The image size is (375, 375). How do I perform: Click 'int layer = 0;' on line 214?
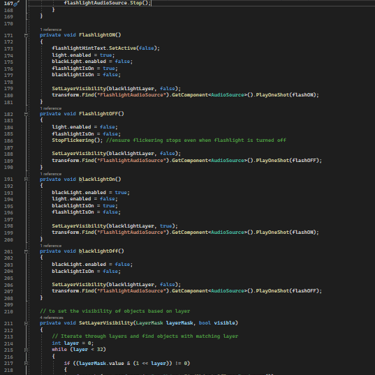point(73,343)
